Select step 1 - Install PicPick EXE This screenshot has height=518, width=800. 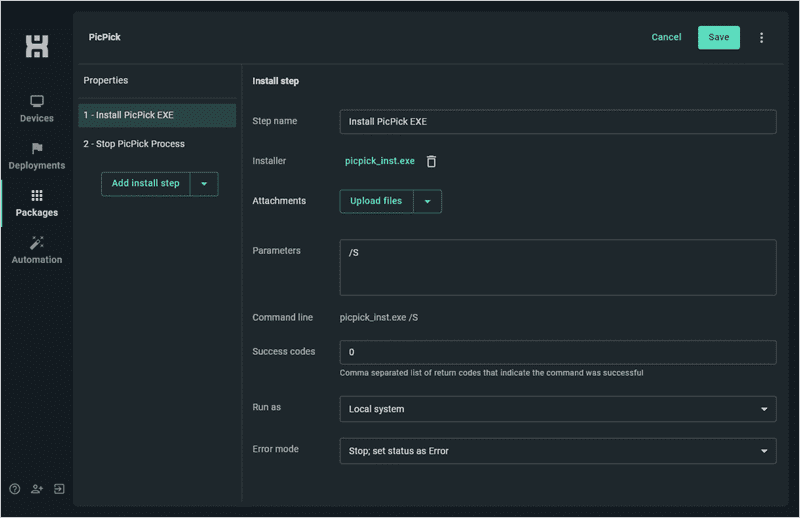157,115
